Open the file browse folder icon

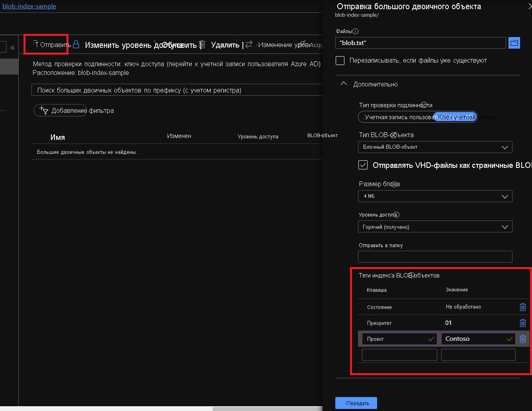coord(514,43)
